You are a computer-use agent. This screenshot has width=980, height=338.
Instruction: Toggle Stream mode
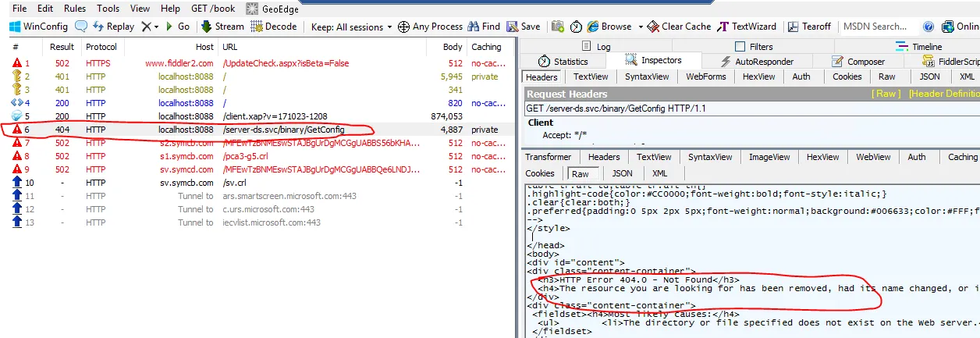(x=222, y=27)
